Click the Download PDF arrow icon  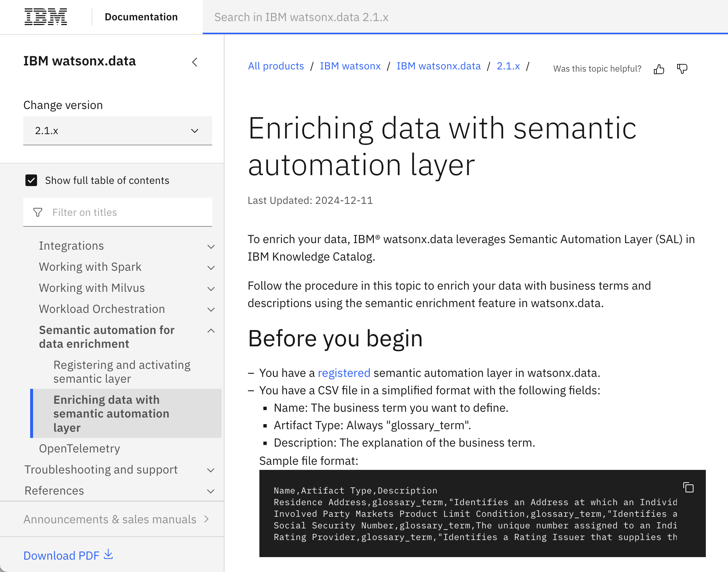click(108, 555)
